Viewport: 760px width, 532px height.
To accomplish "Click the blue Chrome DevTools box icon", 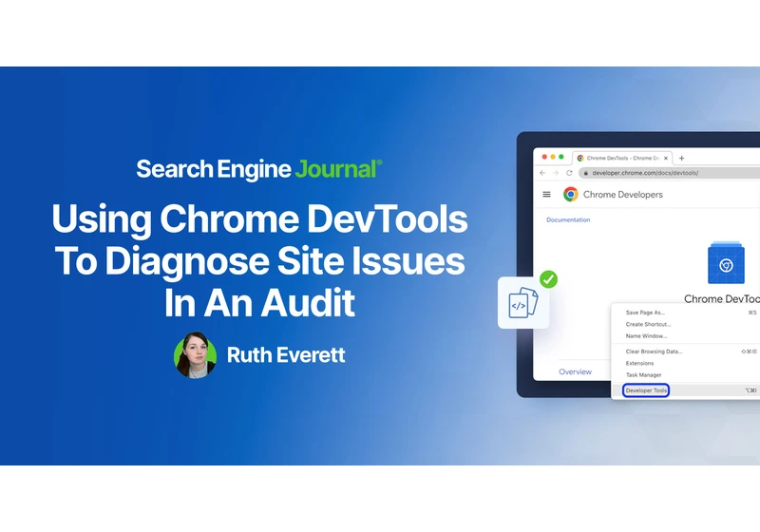I will pos(726,262).
